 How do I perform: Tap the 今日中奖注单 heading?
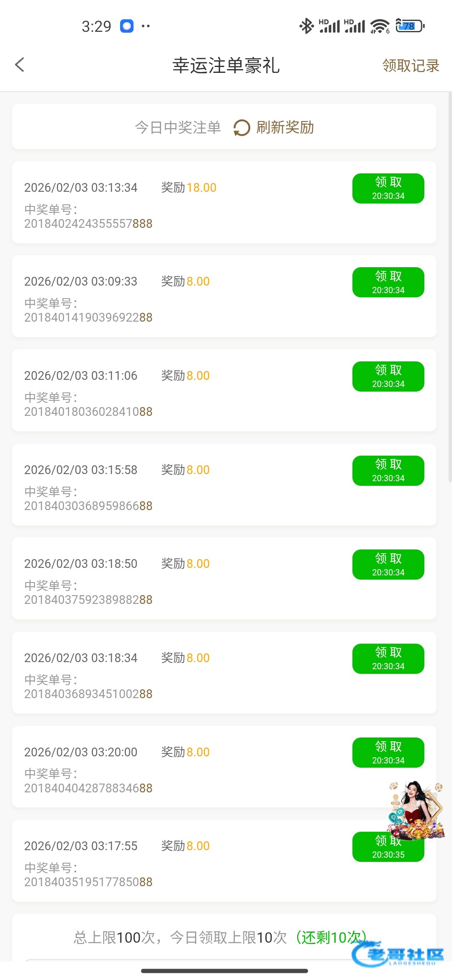(178, 127)
